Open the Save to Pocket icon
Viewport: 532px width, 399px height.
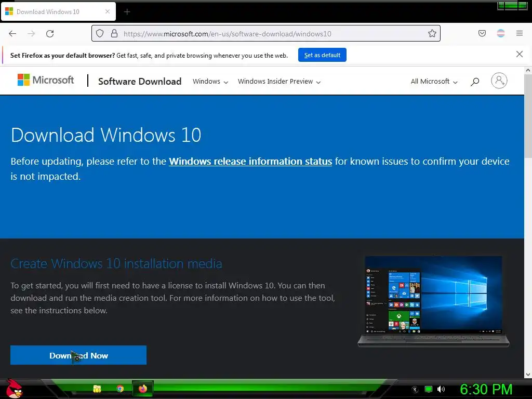[x=482, y=33]
